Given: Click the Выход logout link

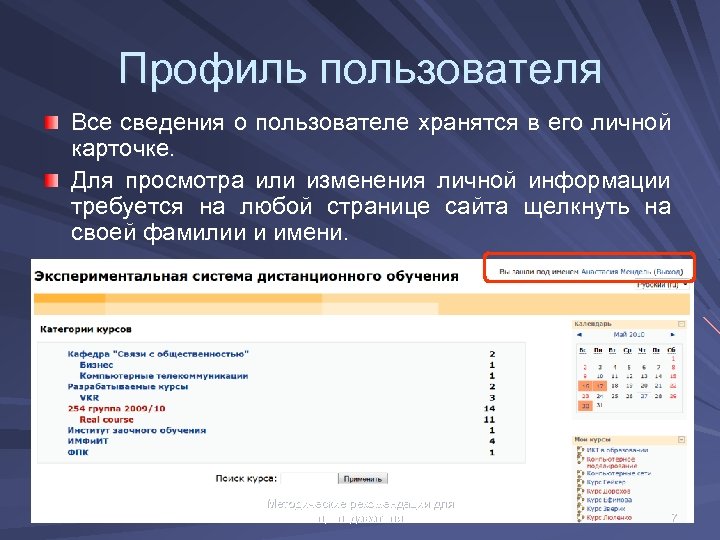Looking at the screenshot, I should 668,272.
